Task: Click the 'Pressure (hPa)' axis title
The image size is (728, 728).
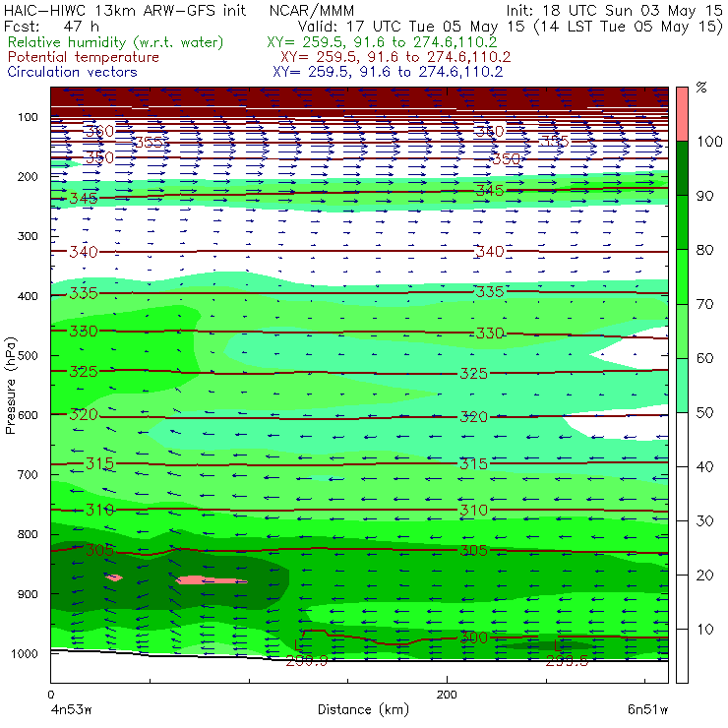Action: tap(10, 386)
